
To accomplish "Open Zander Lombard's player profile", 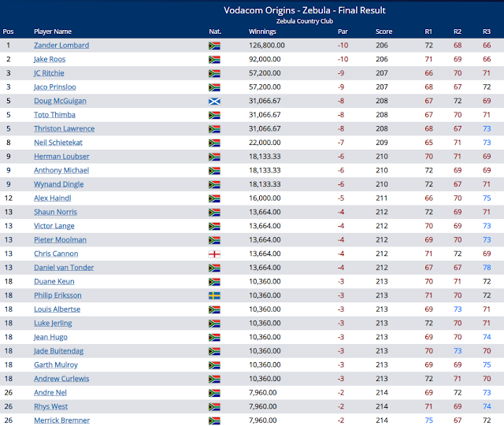I will click(x=61, y=46).
